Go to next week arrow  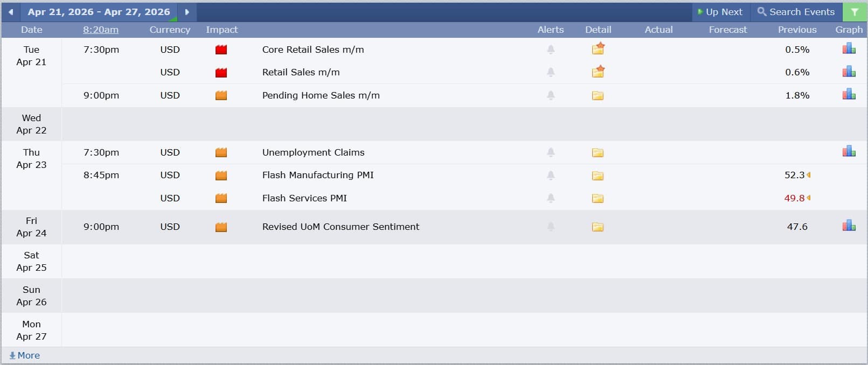(187, 12)
